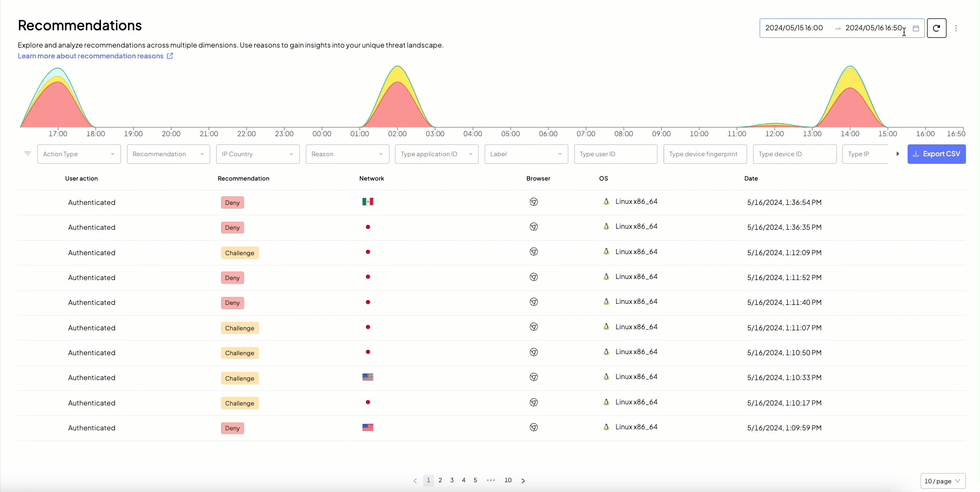Click the US flag in last row
980x492 pixels.
click(x=368, y=427)
